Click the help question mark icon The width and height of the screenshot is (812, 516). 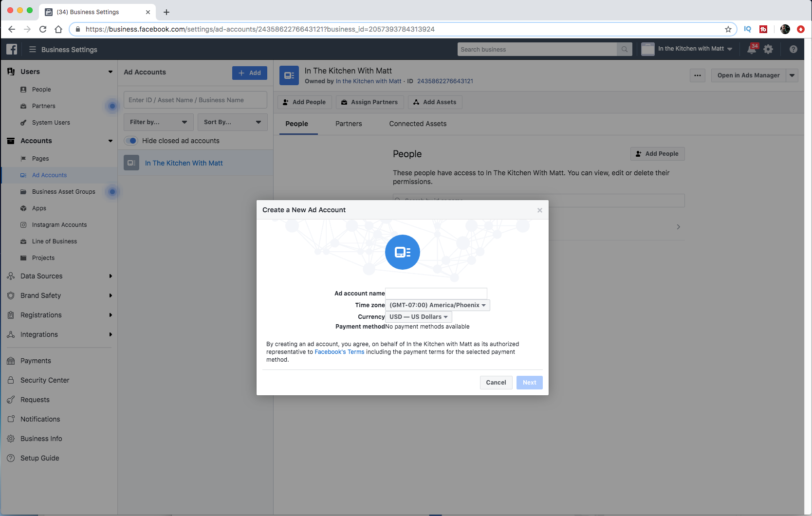pos(794,49)
